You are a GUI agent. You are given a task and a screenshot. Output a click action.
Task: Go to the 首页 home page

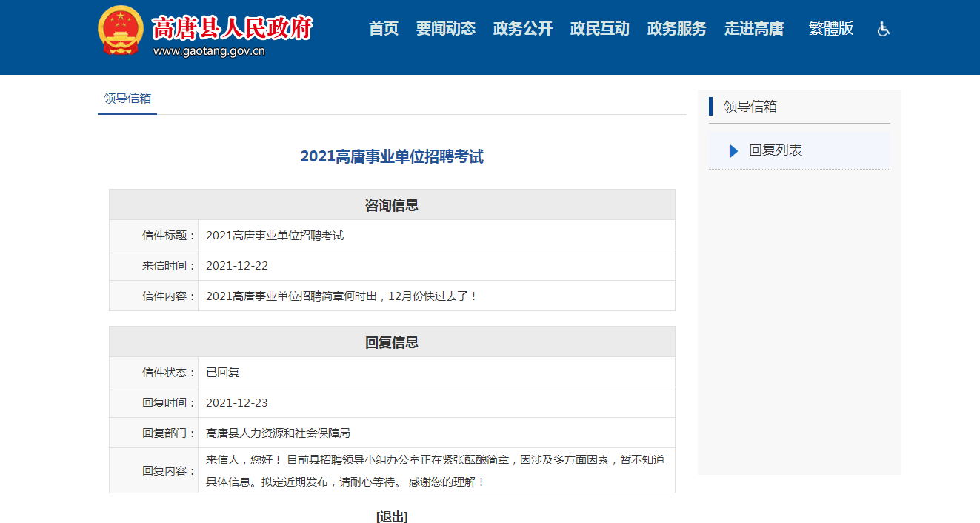(x=384, y=29)
